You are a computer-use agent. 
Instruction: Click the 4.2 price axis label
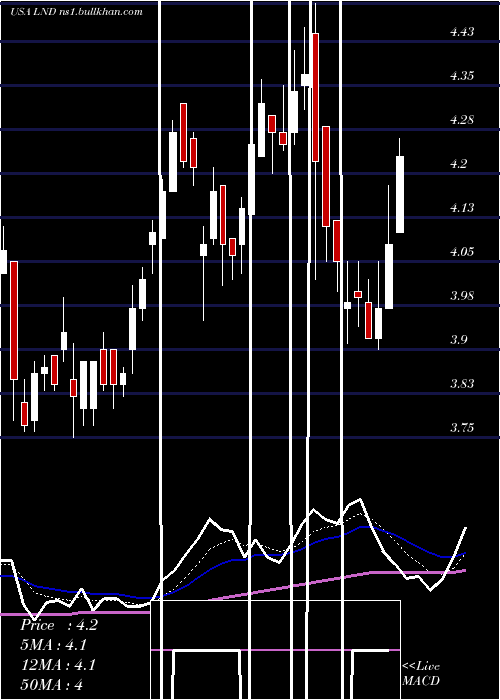[458, 164]
